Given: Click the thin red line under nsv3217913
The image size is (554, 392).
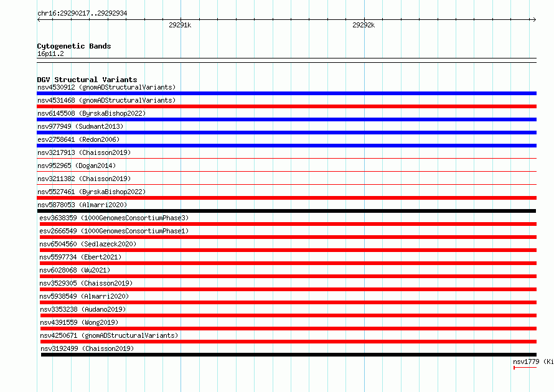Looking at the screenshot, I should pos(286,159).
